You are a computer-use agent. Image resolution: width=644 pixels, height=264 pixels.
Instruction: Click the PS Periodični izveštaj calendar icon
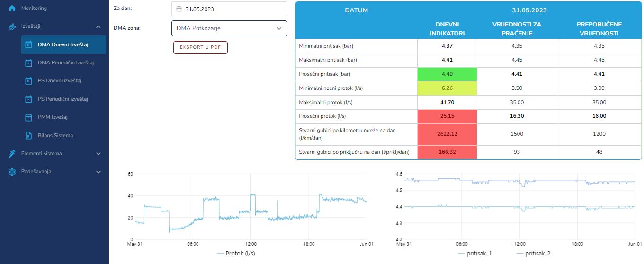pyautogui.click(x=28, y=99)
